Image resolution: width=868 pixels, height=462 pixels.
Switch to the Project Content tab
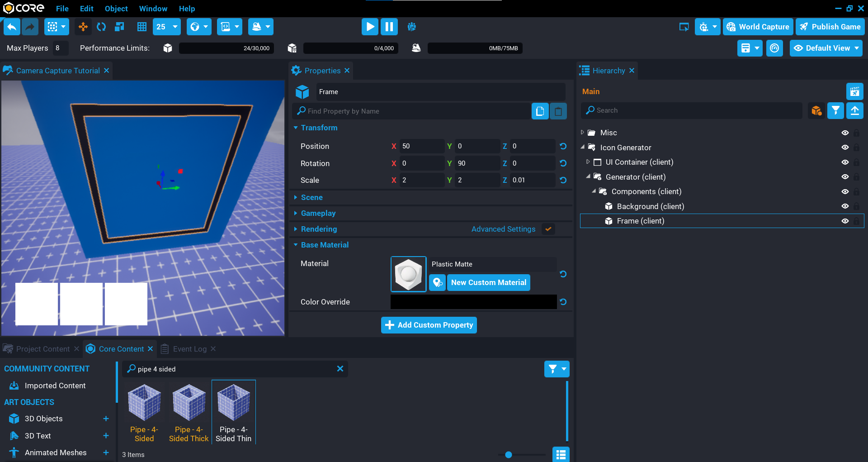(x=42, y=349)
